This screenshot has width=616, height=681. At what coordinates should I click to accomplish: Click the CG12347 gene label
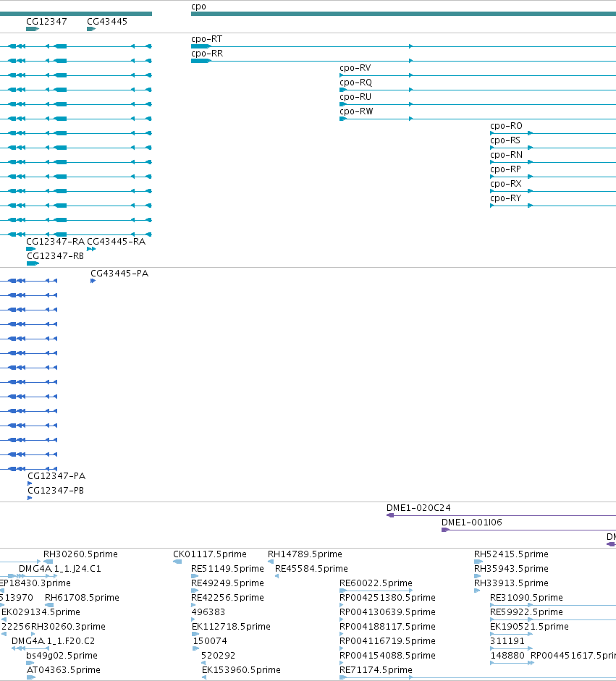coord(46,21)
